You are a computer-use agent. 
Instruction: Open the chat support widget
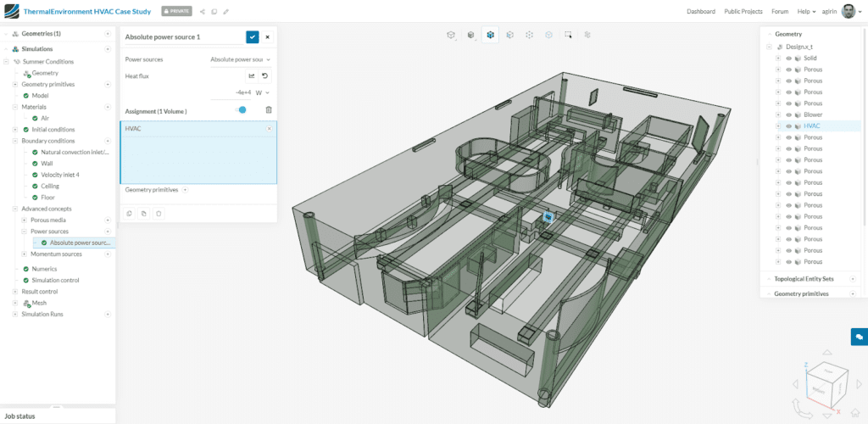860,337
